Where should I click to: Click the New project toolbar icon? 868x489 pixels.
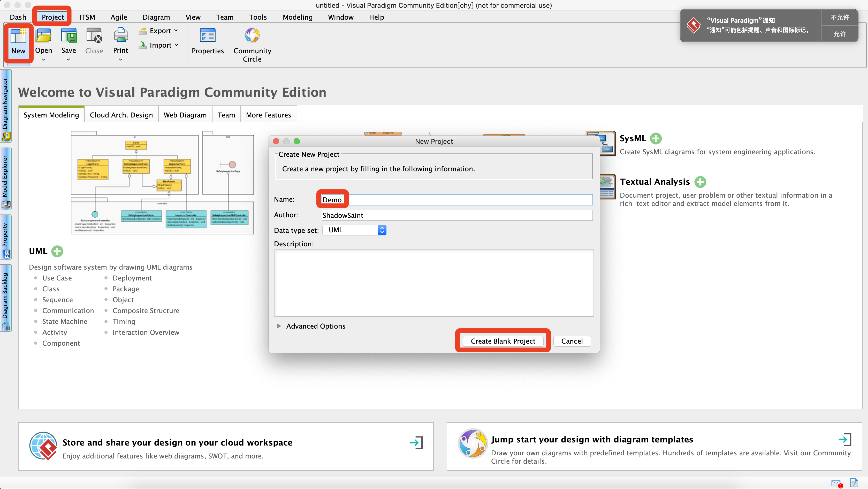18,36
